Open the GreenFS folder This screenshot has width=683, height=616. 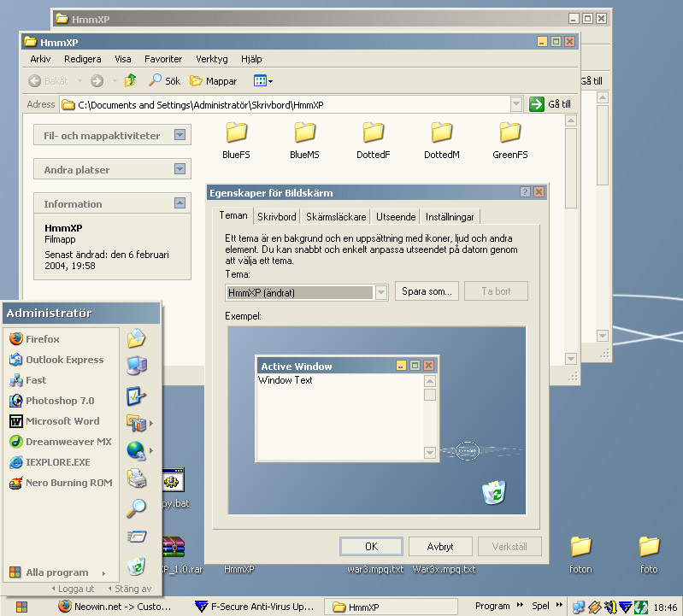pos(510,140)
